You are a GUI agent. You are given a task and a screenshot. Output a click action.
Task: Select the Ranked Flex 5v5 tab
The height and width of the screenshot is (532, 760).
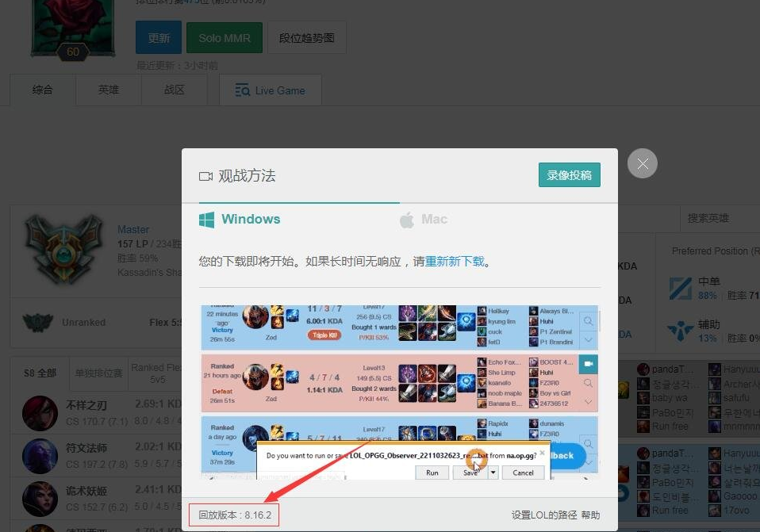(x=155, y=373)
